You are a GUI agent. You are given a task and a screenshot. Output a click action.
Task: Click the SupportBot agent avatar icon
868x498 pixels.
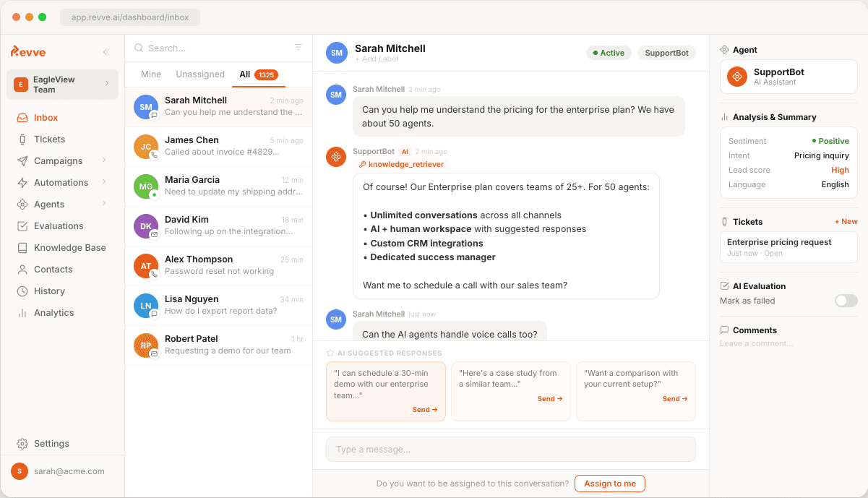coord(737,77)
